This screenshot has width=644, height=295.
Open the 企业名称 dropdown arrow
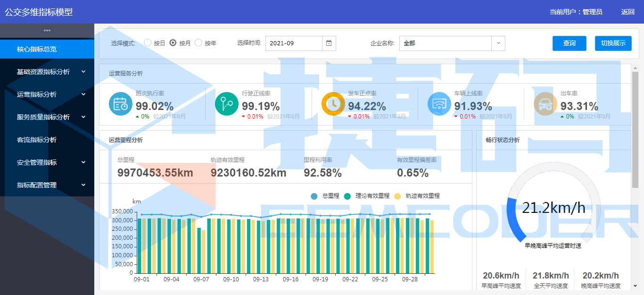pos(498,43)
